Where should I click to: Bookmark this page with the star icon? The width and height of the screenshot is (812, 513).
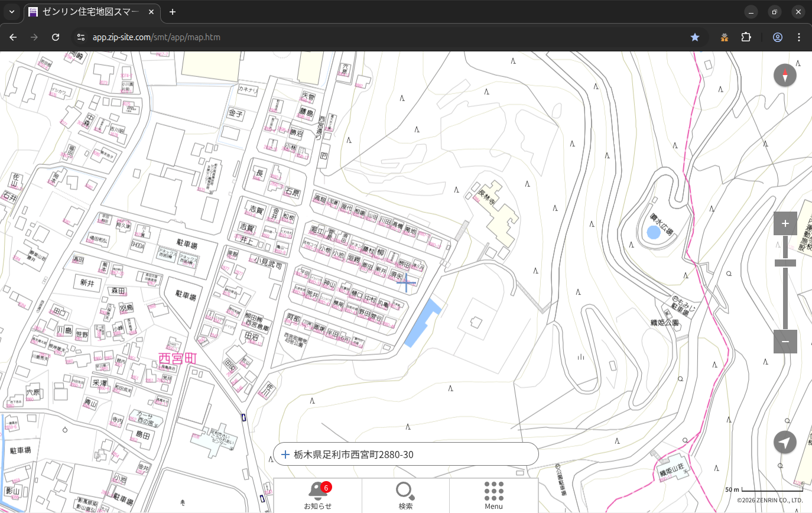(695, 37)
